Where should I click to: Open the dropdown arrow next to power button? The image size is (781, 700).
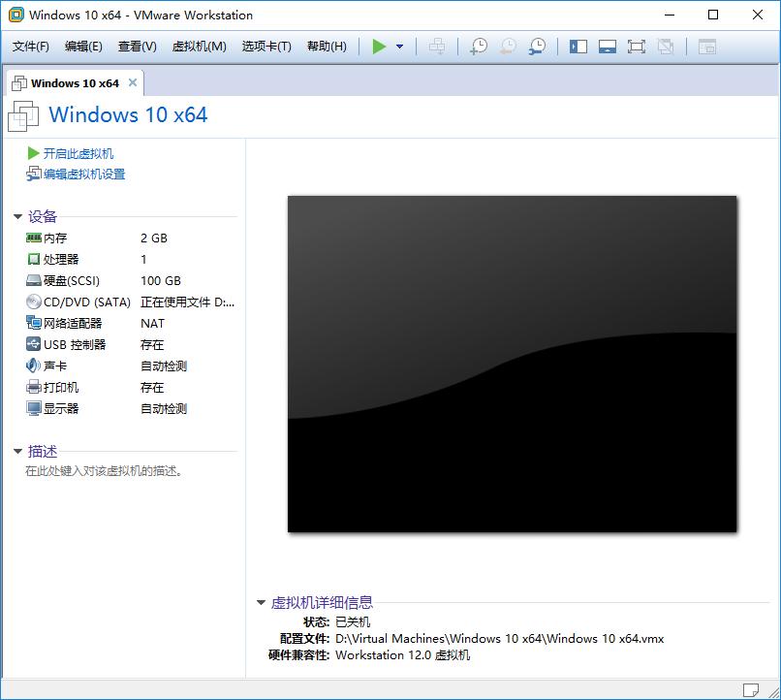pos(398,45)
